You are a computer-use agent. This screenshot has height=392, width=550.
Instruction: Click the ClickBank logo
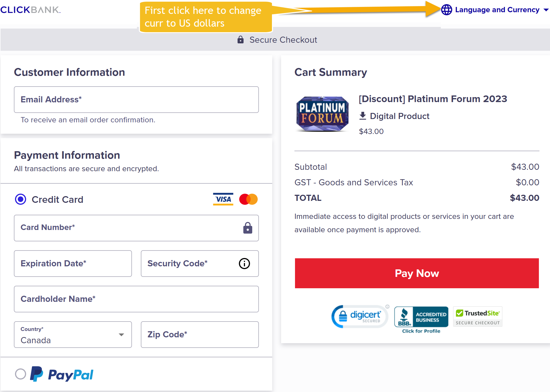click(30, 10)
